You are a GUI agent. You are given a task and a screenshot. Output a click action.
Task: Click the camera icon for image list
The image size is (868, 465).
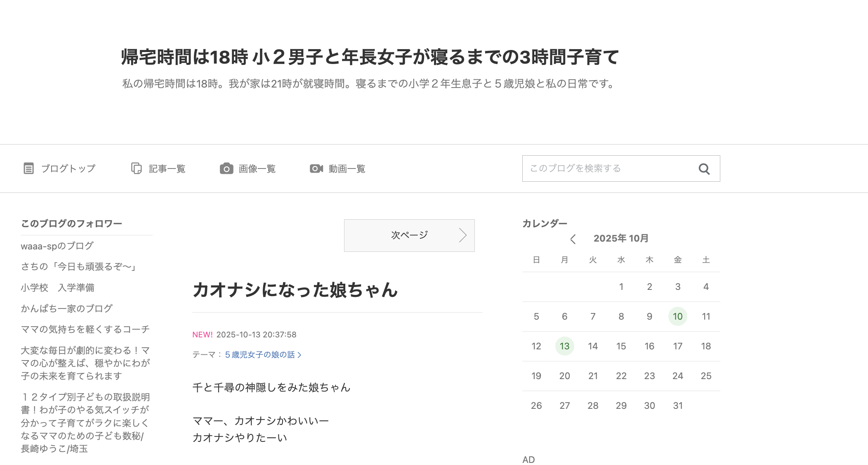[226, 168]
